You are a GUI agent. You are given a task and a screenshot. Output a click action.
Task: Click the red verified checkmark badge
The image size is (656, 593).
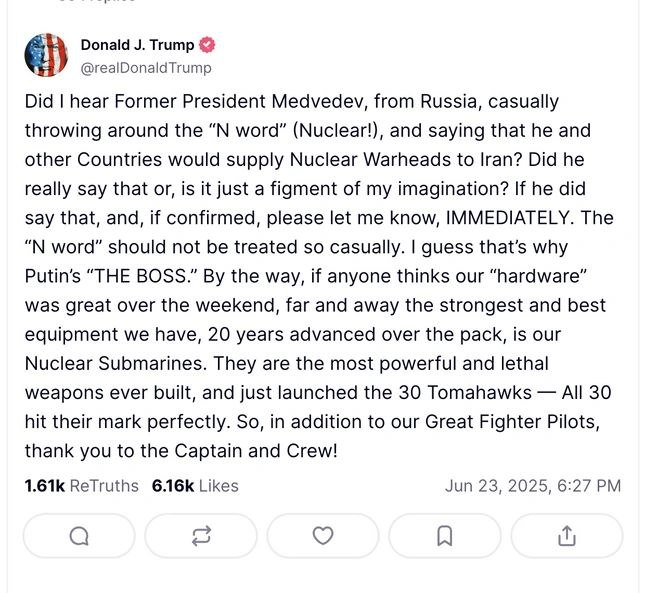207,45
